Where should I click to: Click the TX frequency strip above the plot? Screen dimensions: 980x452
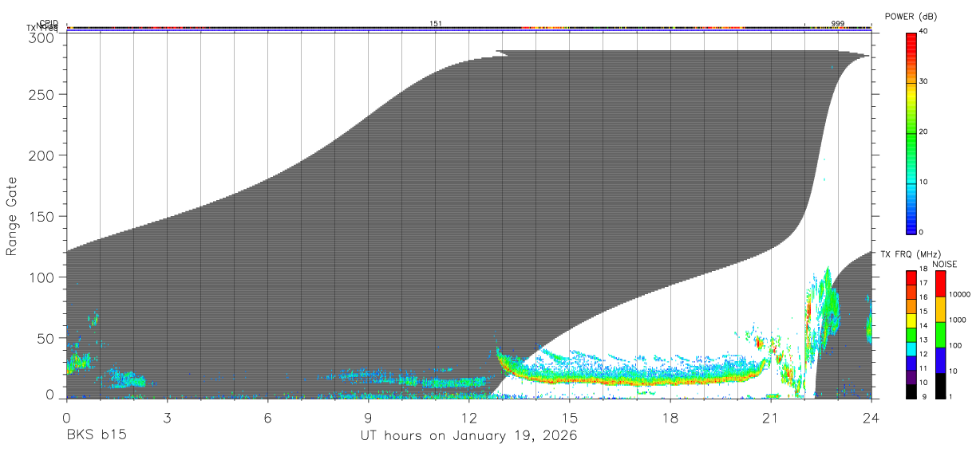click(x=468, y=31)
